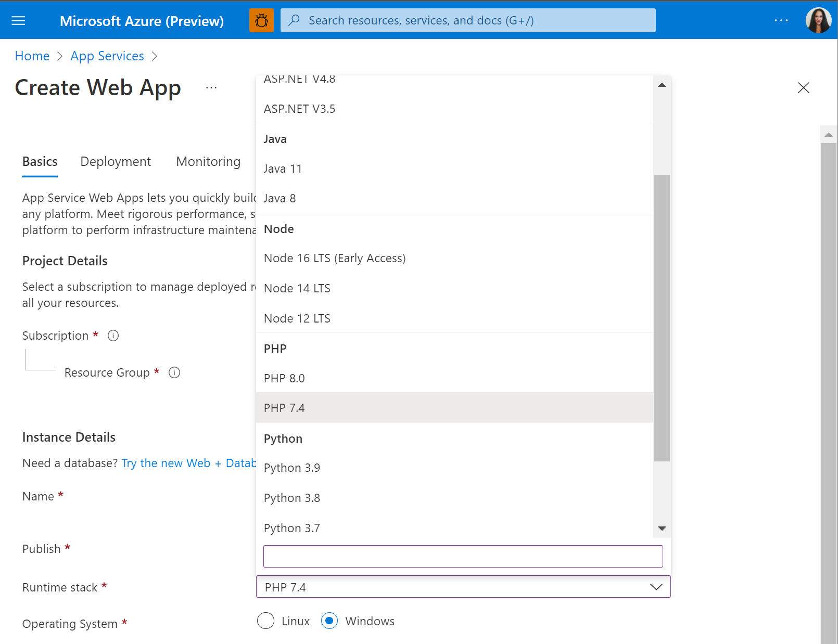This screenshot has height=644, width=838.
Task: Close the Create Web App blade
Action: point(804,88)
